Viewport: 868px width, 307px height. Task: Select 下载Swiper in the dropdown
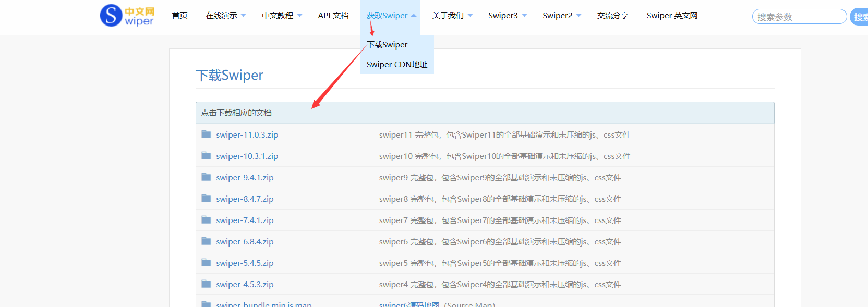pyautogui.click(x=387, y=45)
